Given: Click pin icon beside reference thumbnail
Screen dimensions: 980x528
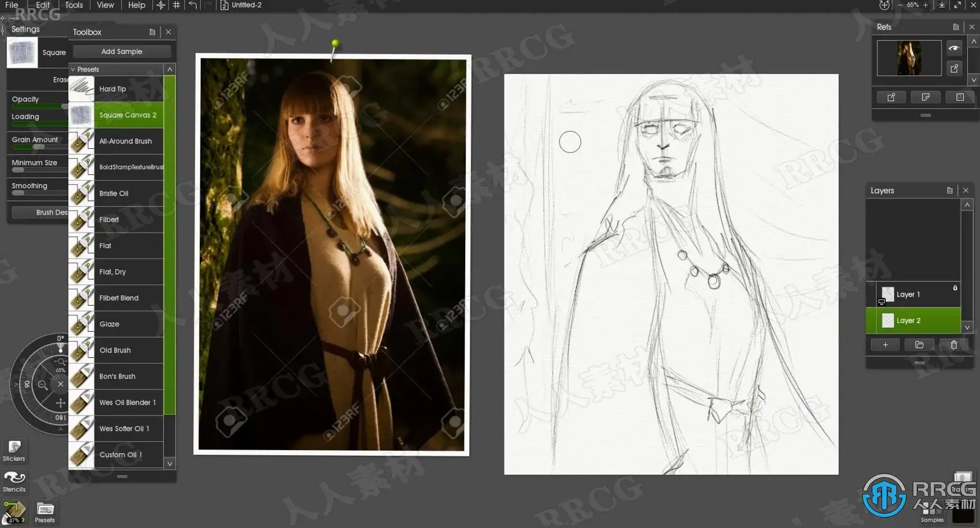Looking at the screenshot, I should 955,68.
